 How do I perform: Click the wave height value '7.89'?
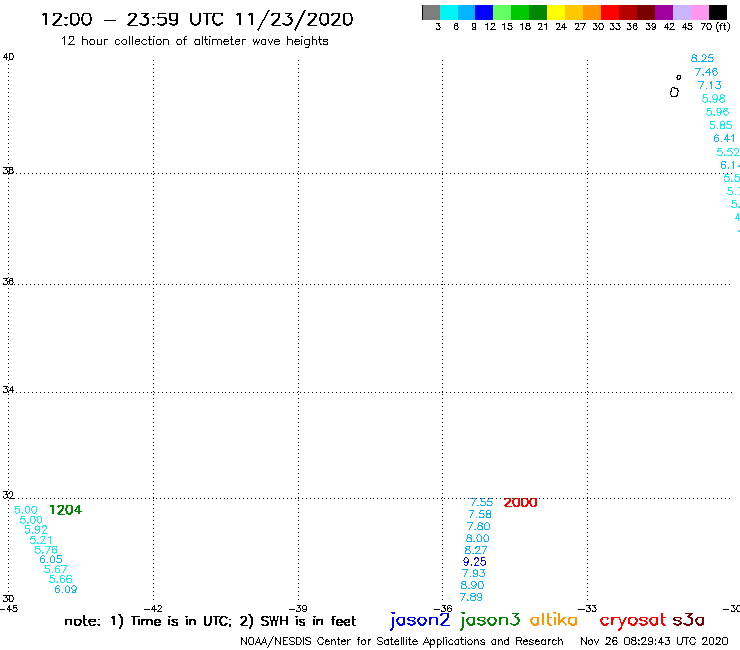click(x=471, y=597)
